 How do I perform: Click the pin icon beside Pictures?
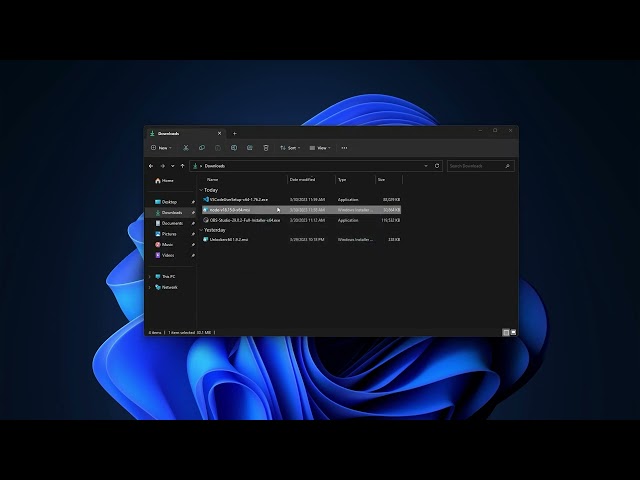click(193, 234)
